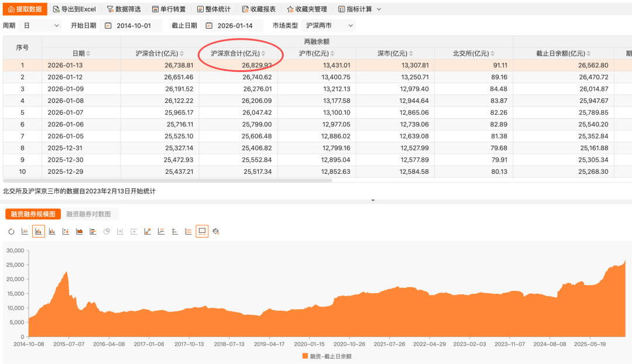Click the chart x-axis label 2025-05-19
This screenshot has width=632, height=364.
point(590,344)
